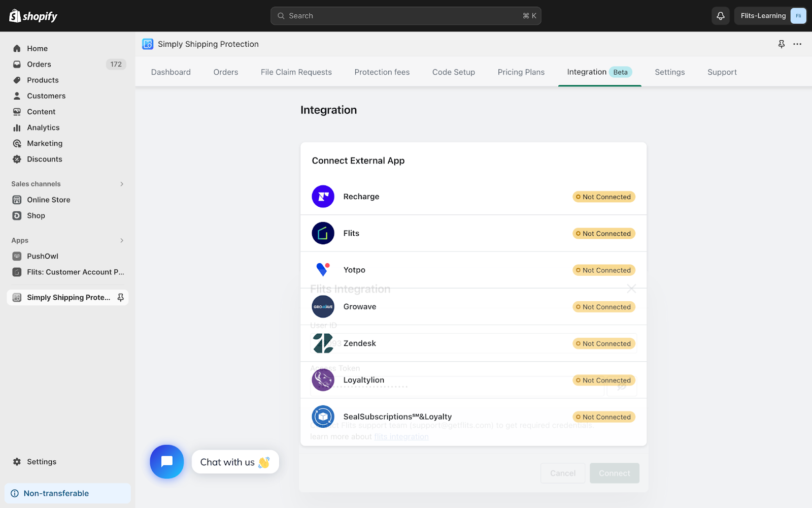Open the Pricing Plans tab
Screen dimensions: 812x508
point(521,72)
